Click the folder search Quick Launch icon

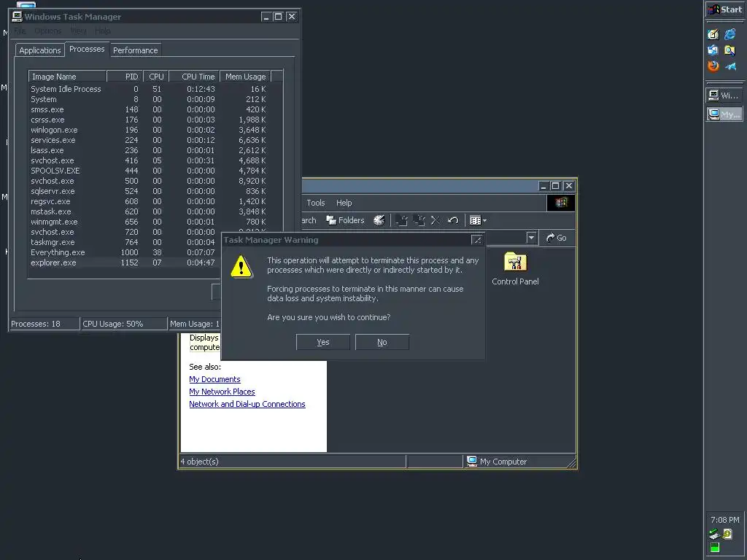(729, 50)
